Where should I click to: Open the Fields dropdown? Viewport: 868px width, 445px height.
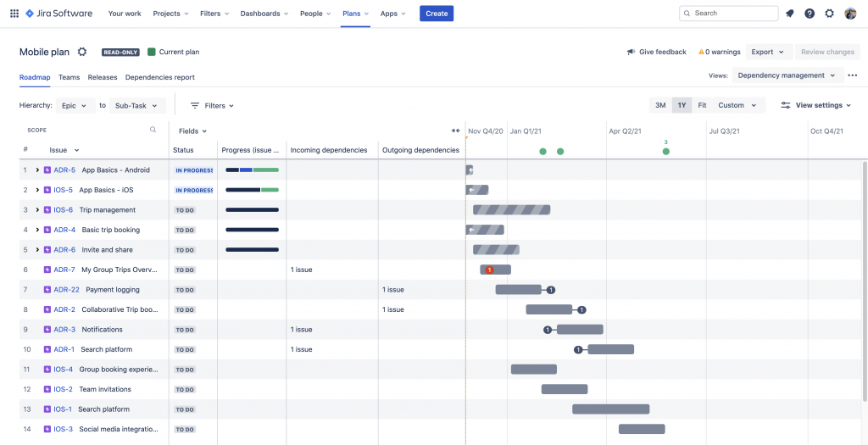(192, 131)
